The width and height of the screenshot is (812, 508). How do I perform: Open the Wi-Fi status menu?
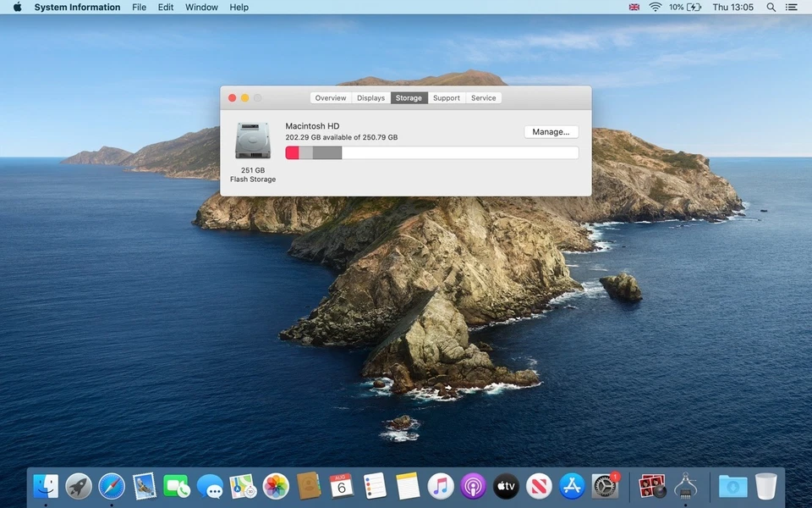(x=655, y=8)
